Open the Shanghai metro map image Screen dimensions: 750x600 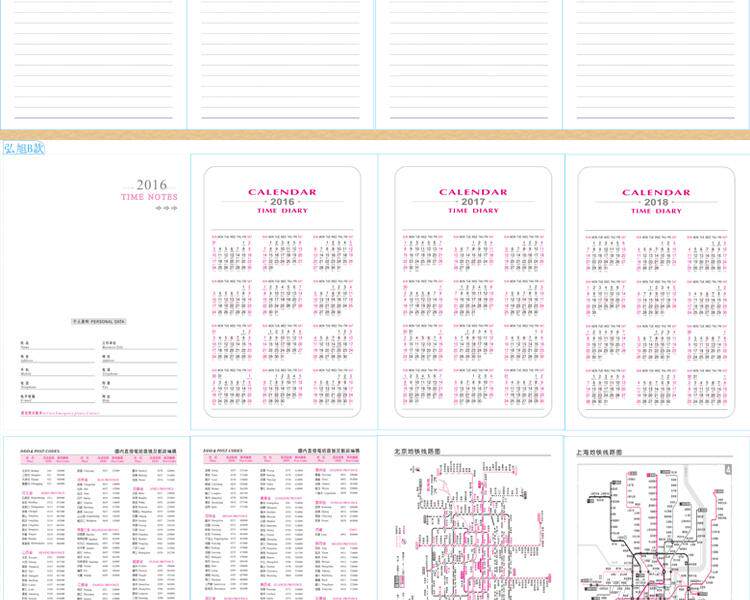click(655, 532)
